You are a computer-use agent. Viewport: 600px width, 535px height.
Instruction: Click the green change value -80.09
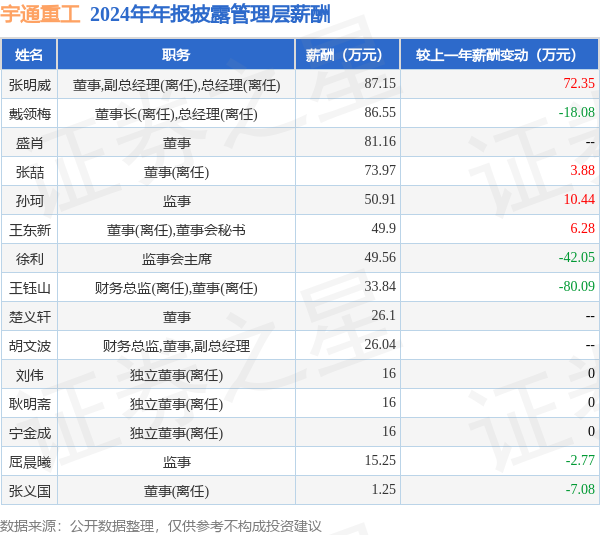(x=577, y=286)
